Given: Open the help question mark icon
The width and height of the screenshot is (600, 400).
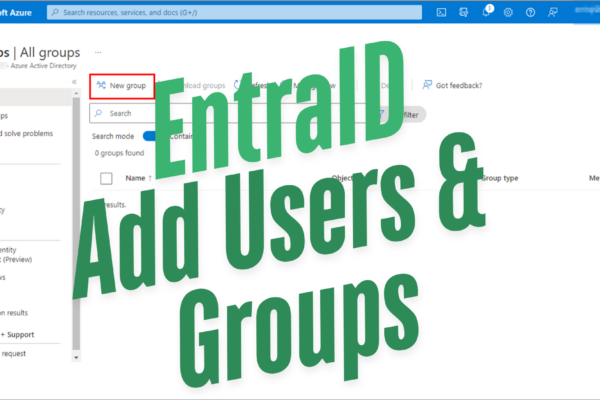Looking at the screenshot, I should click(x=530, y=13).
